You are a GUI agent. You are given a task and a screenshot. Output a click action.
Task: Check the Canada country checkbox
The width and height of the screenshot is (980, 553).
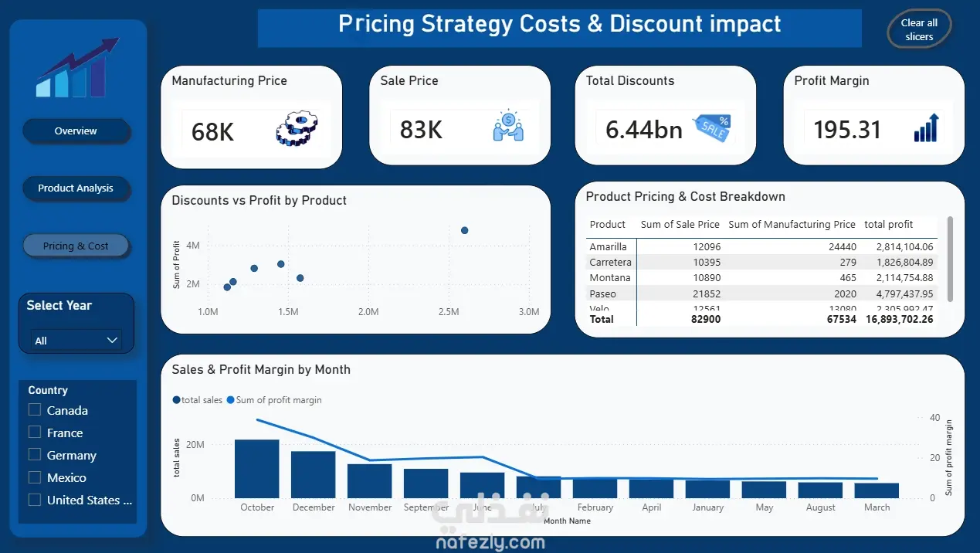pos(35,410)
